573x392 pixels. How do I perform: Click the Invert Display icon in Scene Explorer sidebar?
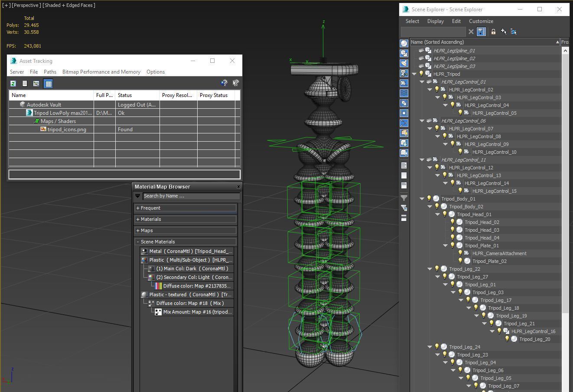(x=404, y=185)
